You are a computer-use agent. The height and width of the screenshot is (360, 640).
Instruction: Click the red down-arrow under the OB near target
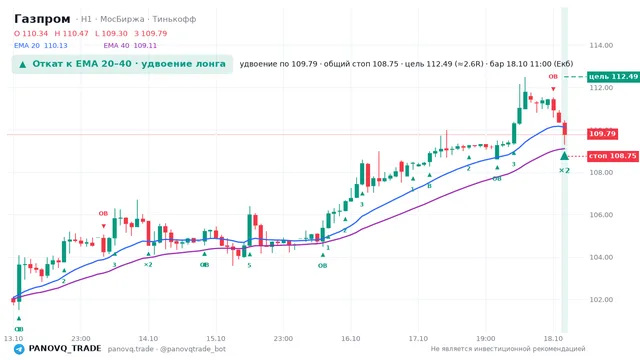click(553, 89)
